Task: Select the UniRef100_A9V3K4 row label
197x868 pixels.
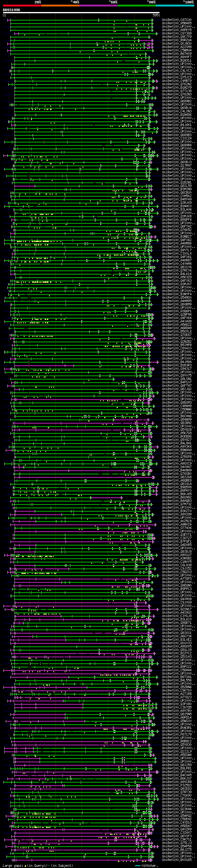Action: click(177, 446)
